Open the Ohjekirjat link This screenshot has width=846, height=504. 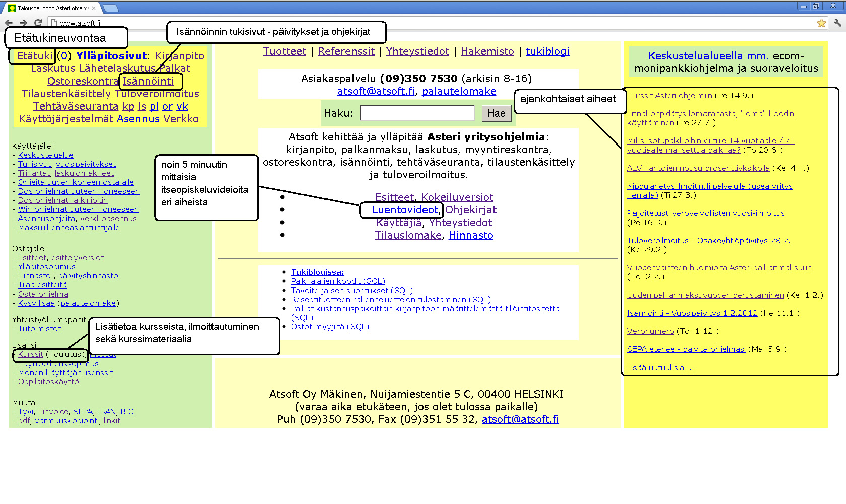[470, 210]
